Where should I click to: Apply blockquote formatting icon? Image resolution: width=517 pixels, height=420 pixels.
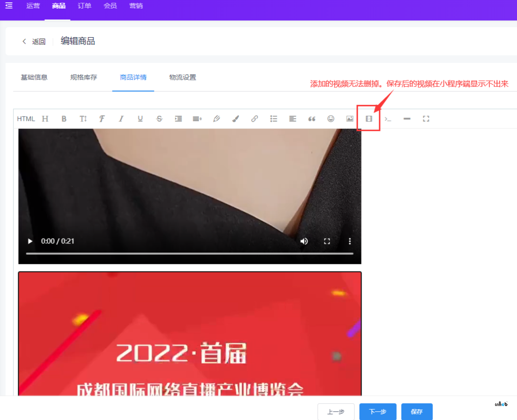tap(312, 119)
